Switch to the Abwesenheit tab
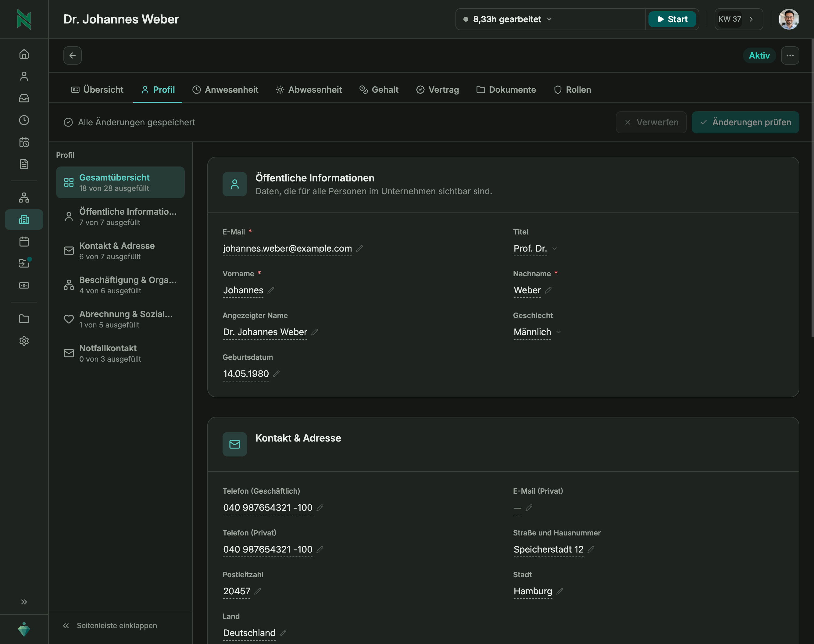The width and height of the screenshot is (814, 644). [x=309, y=90]
